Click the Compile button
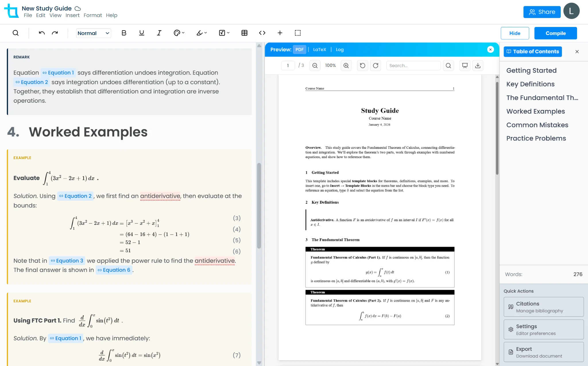Viewport: 588px width, 366px height. point(555,33)
